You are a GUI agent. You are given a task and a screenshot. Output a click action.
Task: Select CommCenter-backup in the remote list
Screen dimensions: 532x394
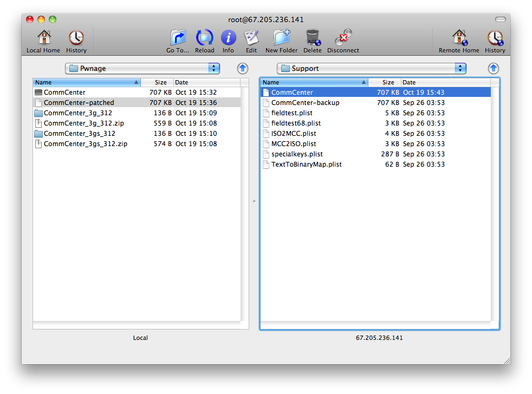(305, 103)
